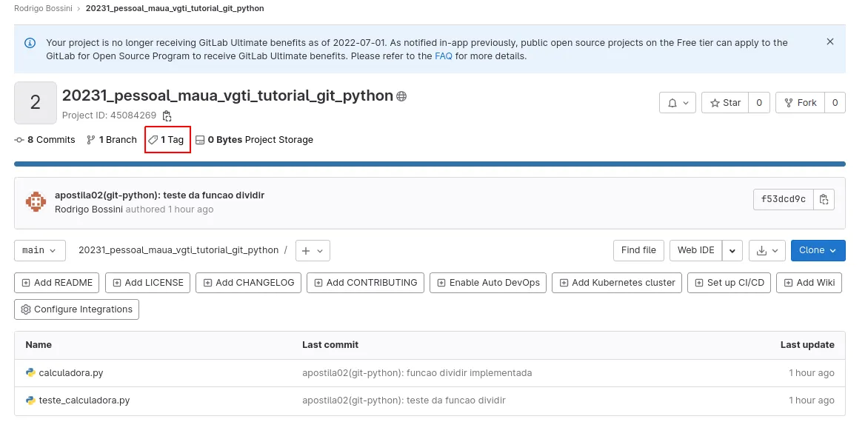This screenshot has width=868, height=439.
Task: Click the info icon in the banner
Action: pyautogui.click(x=30, y=43)
